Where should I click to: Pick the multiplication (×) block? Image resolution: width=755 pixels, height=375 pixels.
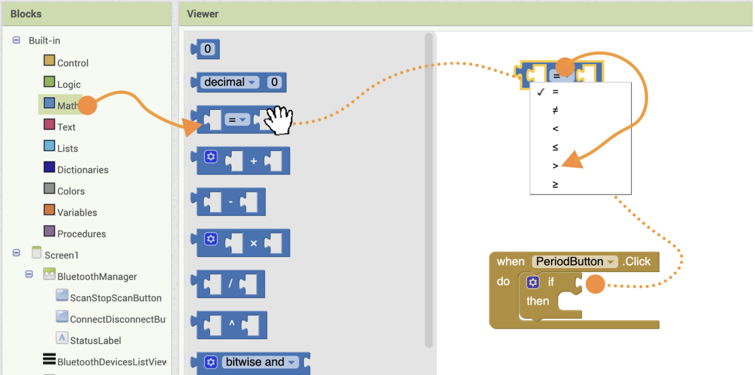[241, 243]
